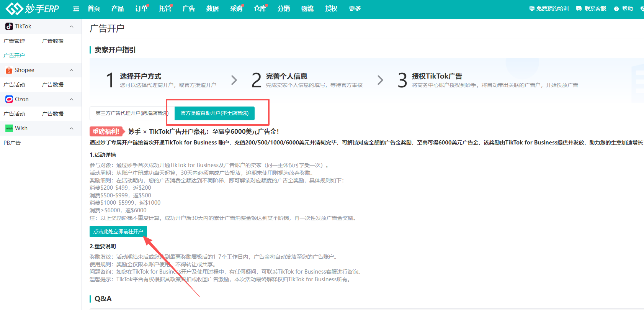Image resolution: width=644 pixels, height=310 pixels.
Task: Click text 消费$1000-$5999，返$1000
Action: click(125, 203)
